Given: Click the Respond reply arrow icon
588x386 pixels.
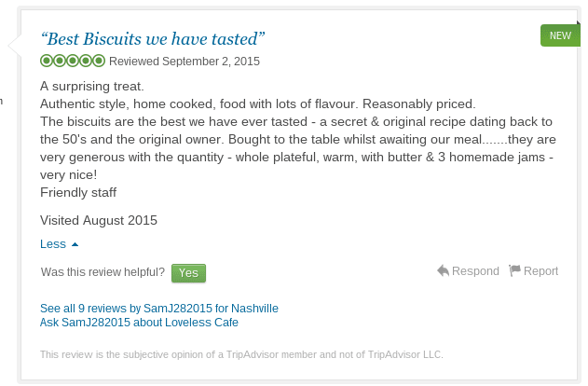Looking at the screenshot, I should pyautogui.click(x=443, y=271).
